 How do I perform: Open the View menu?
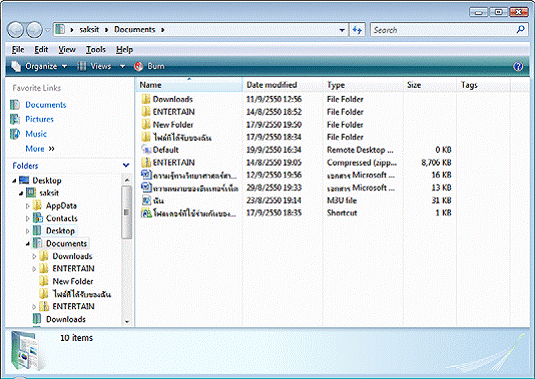click(x=67, y=50)
